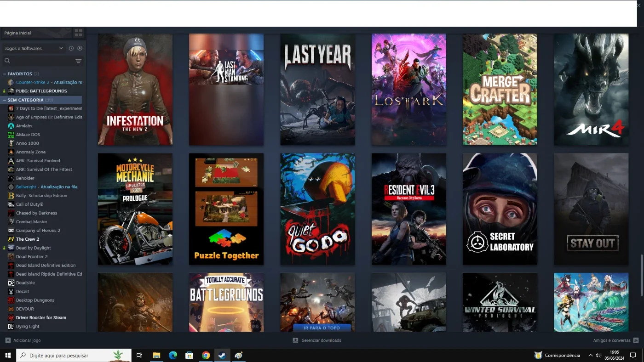
Task: Open Resident Evil 3 Raccoon City Demo cover
Action: (x=409, y=209)
